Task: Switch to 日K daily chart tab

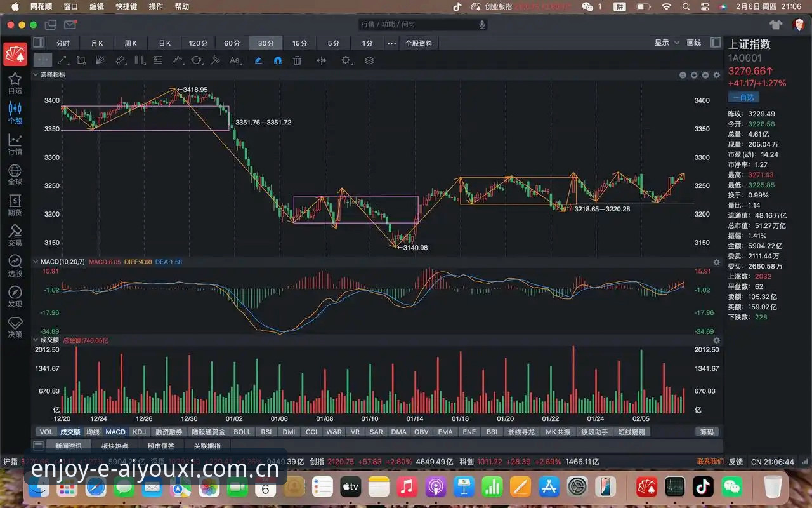Action: click(x=165, y=43)
